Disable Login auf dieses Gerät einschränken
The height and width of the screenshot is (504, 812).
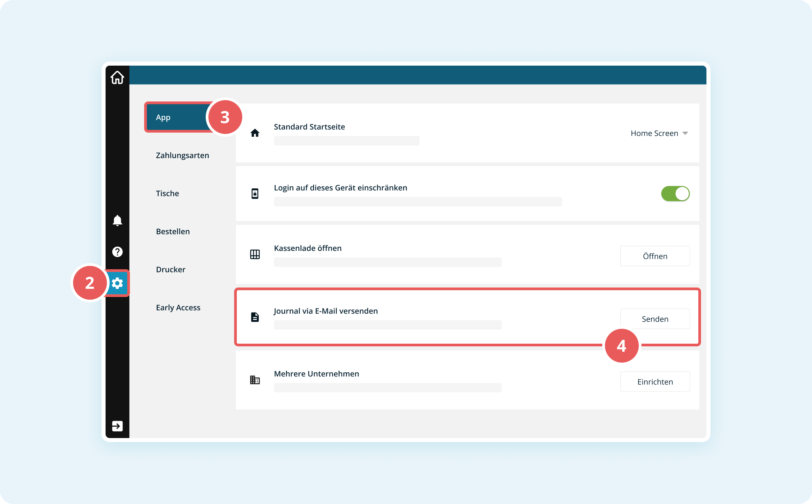pyautogui.click(x=675, y=193)
